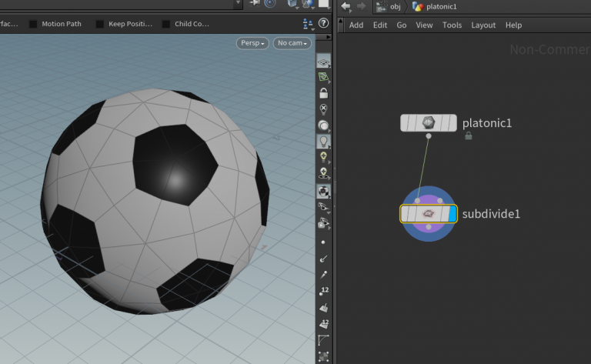The height and width of the screenshot is (364, 591).
Task: Click the glasses with play box icon
Action: tap(323, 223)
